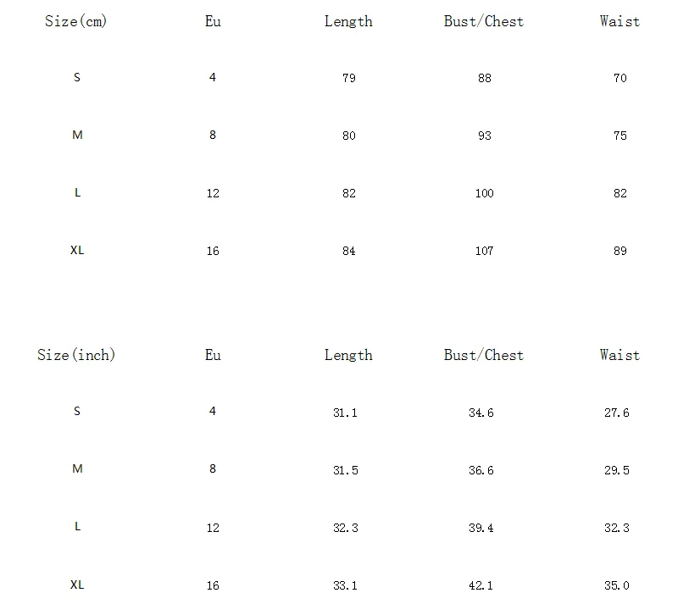Click the Eu header in the cm table
The height and width of the screenshot is (615, 700).
(x=213, y=21)
